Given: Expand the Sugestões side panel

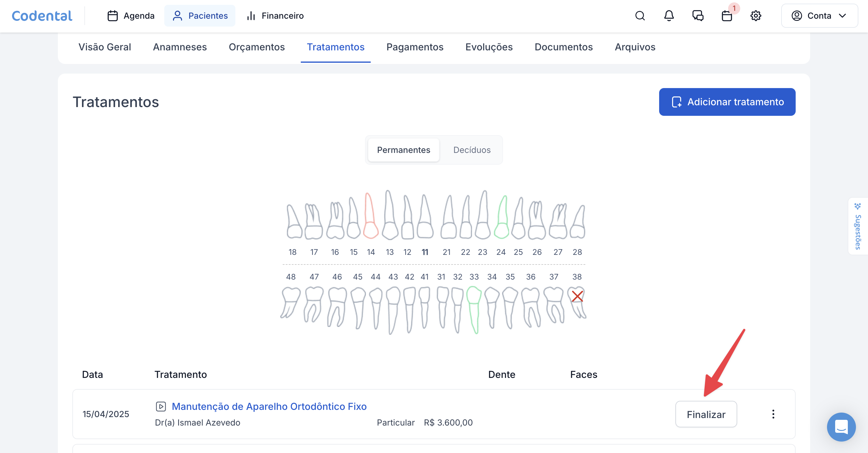Looking at the screenshot, I should [857, 227].
